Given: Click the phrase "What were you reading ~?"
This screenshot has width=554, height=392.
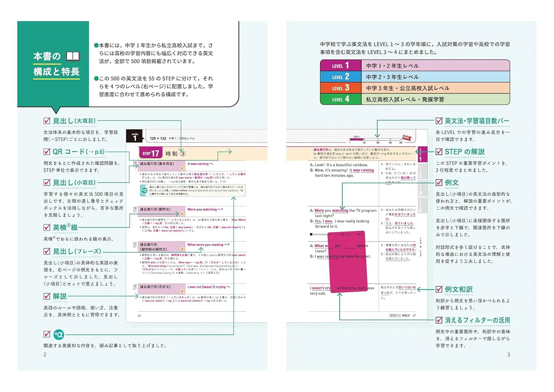Looking at the screenshot, I should pos(208,245).
